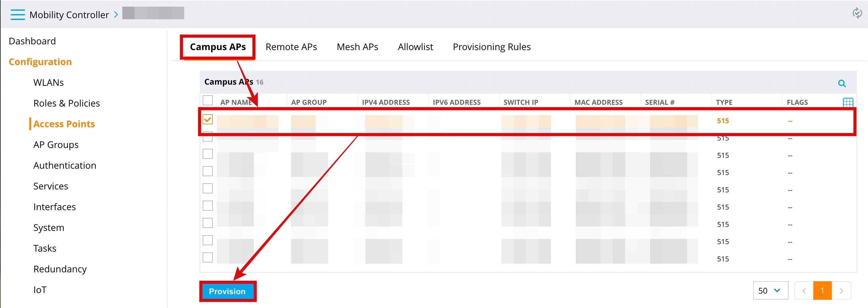This screenshot has width=868, height=308.
Task: Go to previous page arrow
Action: point(804,290)
